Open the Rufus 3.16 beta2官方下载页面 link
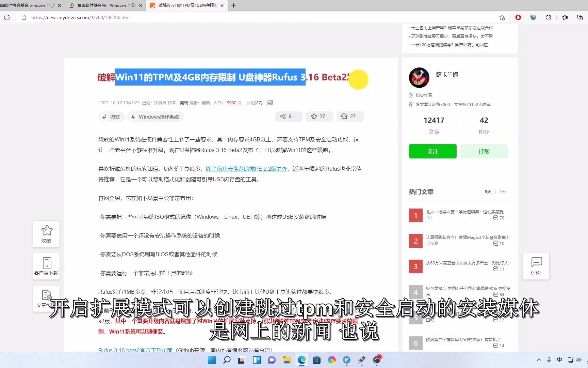 [135, 350]
